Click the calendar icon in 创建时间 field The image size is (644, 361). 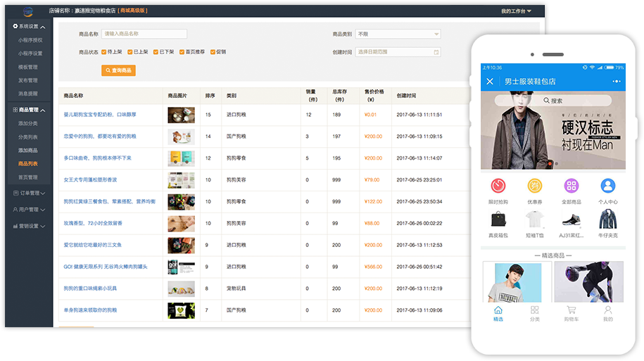[x=436, y=52]
